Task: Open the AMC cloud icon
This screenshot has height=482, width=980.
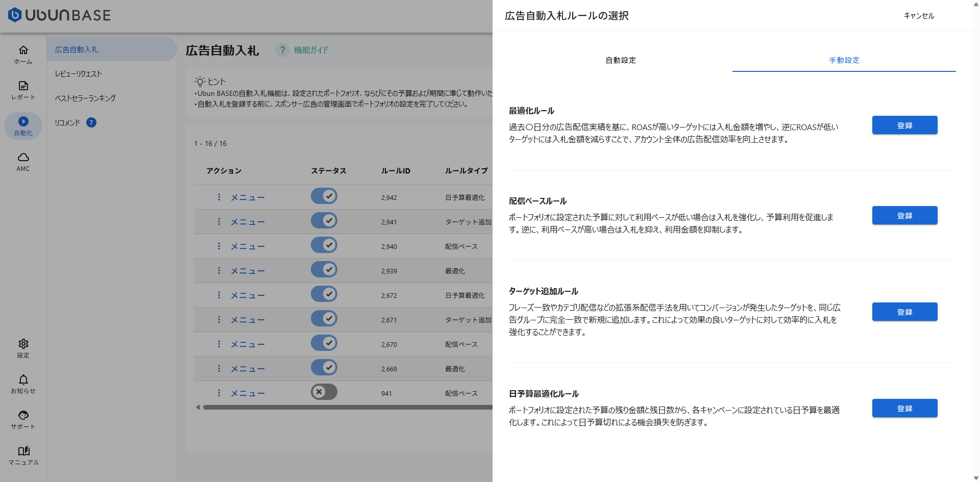Action: point(23,157)
